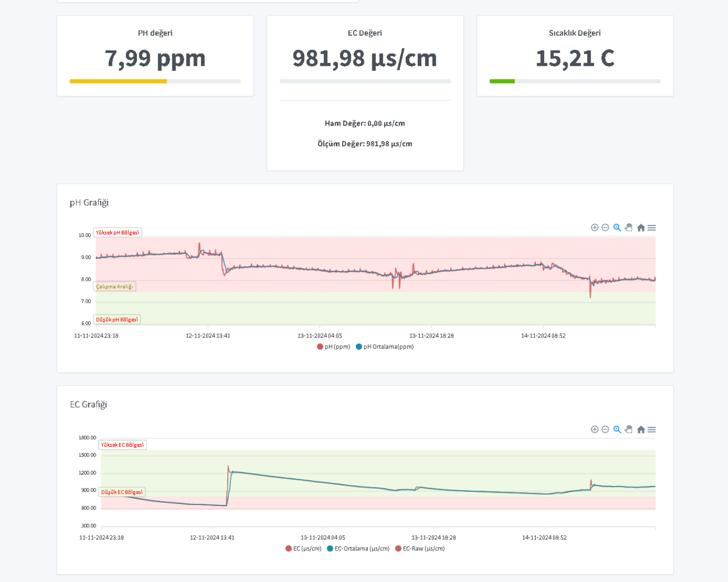Viewport: 728px width, 582px height.
Task: Open the EC chart hamburger export menu
Action: (x=652, y=429)
